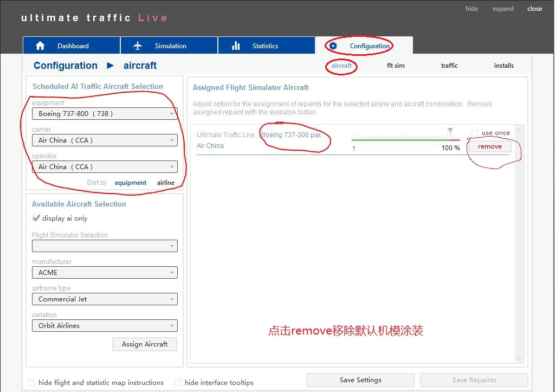The height and width of the screenshot is (392, 555).
Task: Click the ultimate traffic Live title
Action: 94,18
